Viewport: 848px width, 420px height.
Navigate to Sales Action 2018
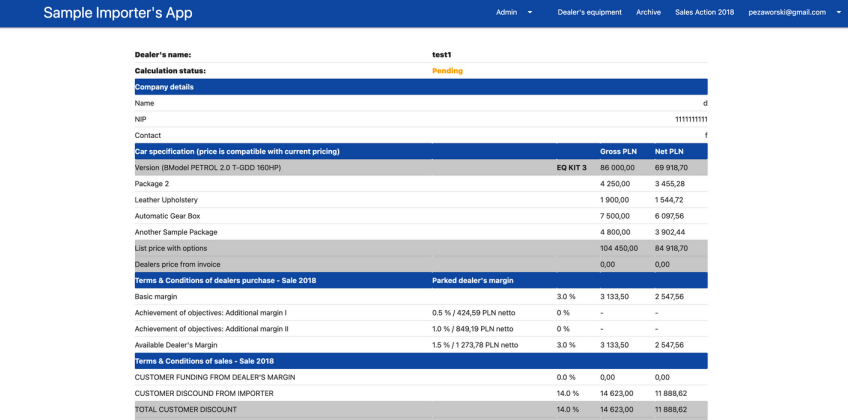(x=704, y=13)
